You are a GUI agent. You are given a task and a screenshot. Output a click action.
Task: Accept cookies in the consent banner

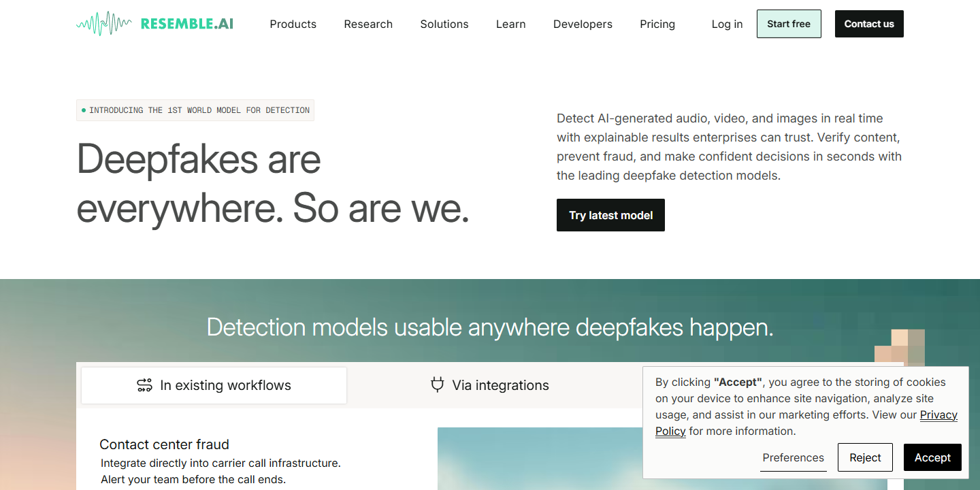click(x=932, y=457)
